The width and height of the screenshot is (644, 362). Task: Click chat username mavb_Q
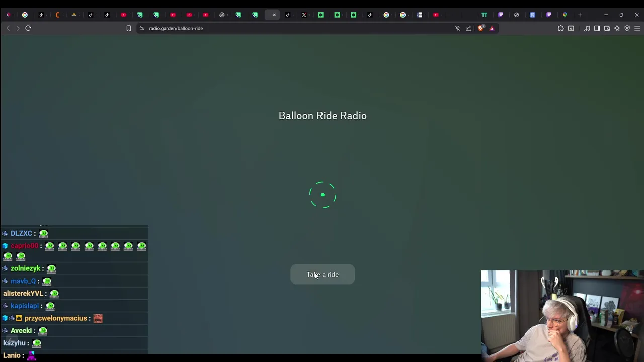point(23,281)
